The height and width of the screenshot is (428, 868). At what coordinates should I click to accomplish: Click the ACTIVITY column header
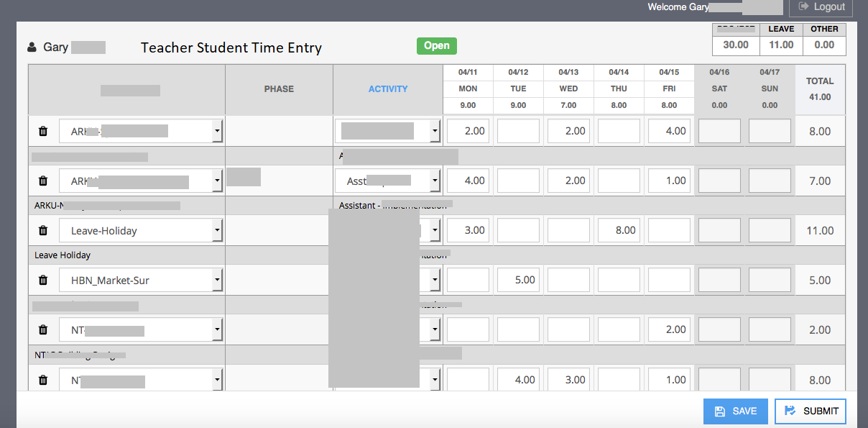(x=388, y=89)
